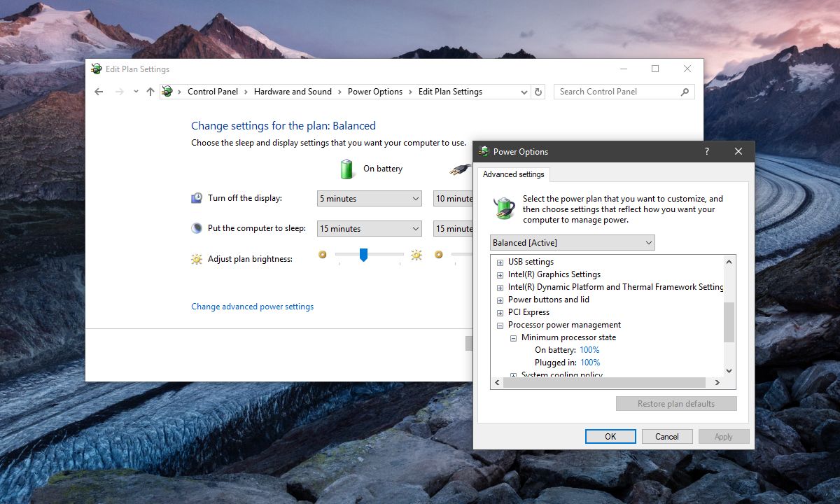Screen dimensions: 840x504
Task: Click the Edit Plan Settings window icon
Action: pos(96,69)
